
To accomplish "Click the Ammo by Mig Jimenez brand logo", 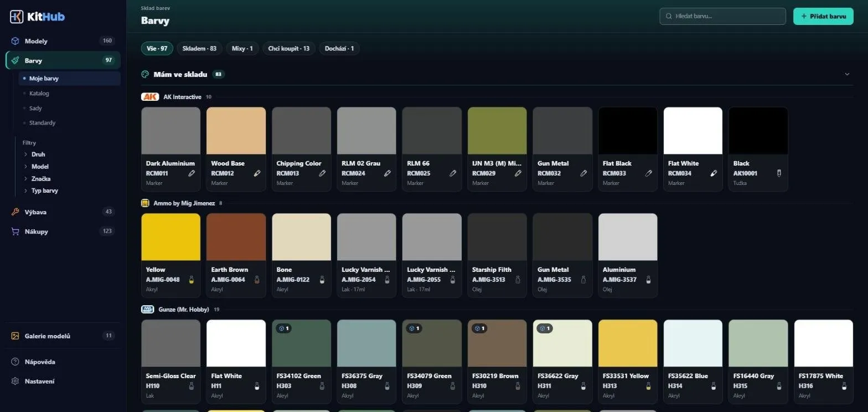I will pyautogui.click(x=145, y=203).
